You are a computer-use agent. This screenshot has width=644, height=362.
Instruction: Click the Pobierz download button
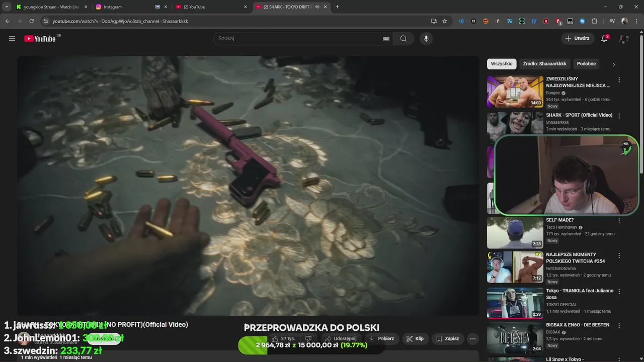tap(382, 339)
